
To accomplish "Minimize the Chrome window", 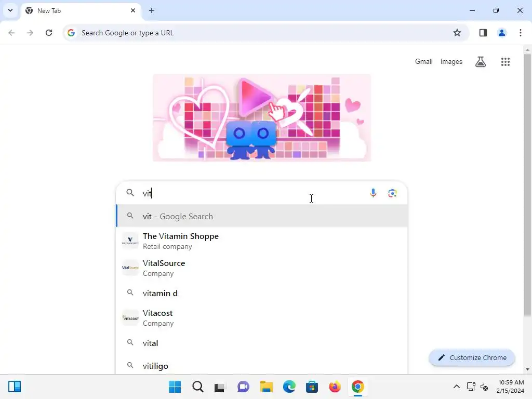I will pos(472,10).
